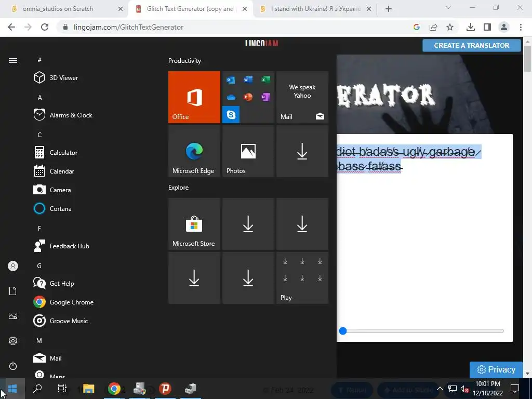Switch to Chrome on the taskbar
This screenshot has width=532, height=399.
[x=114, y=389]
